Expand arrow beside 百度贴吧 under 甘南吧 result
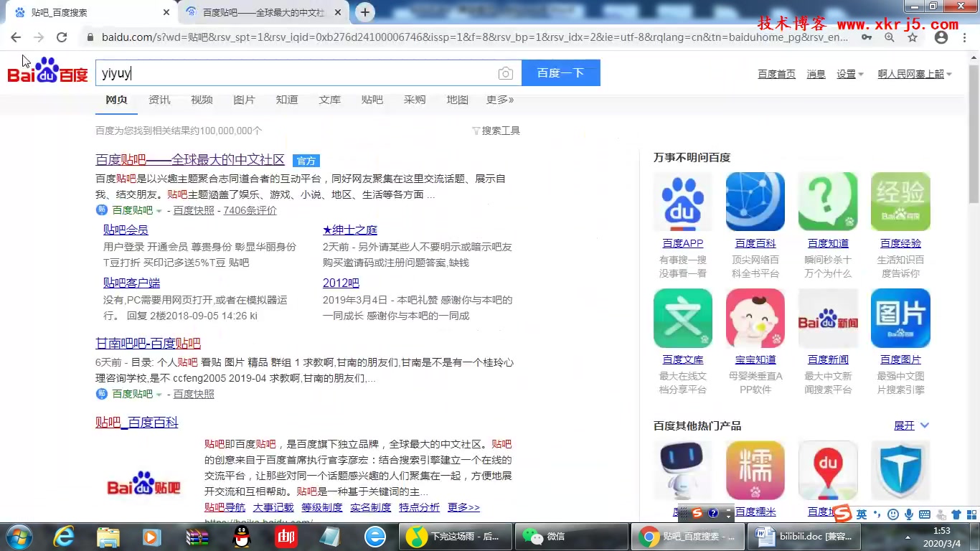The image size is (980, 551). 159,395
